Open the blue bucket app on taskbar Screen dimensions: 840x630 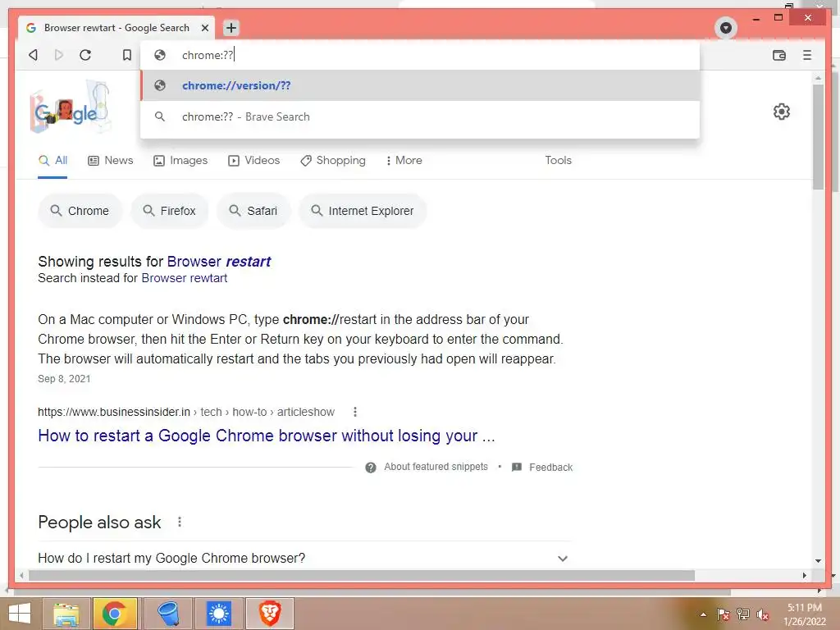click(x=167, y=614)
